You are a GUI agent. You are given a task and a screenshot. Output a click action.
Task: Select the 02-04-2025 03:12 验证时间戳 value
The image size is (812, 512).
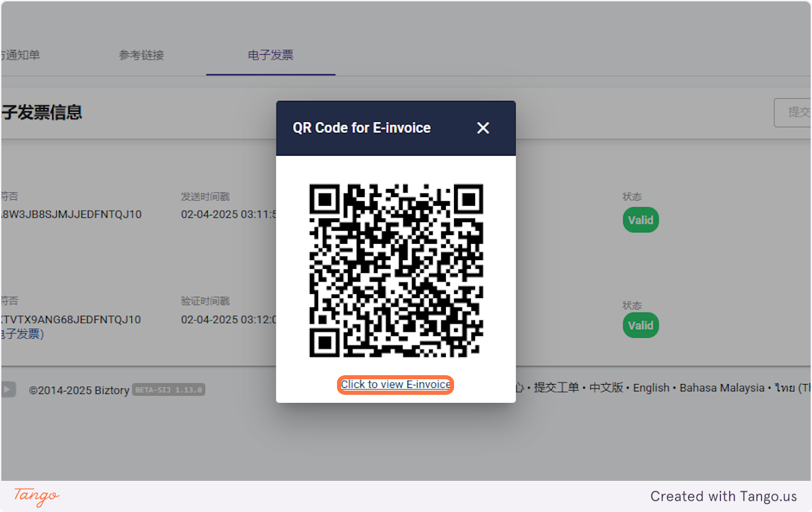coord(229,320)
